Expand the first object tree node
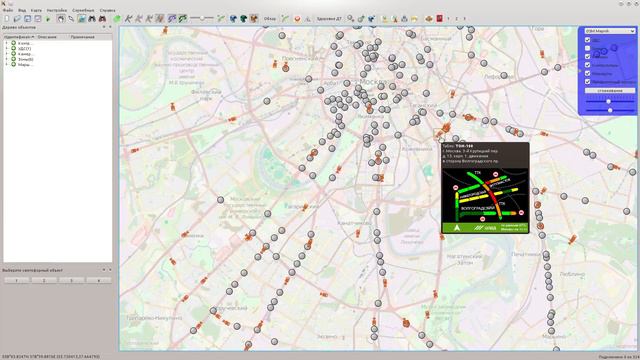Viewport: 640px width, 360px height. (7, 43)
